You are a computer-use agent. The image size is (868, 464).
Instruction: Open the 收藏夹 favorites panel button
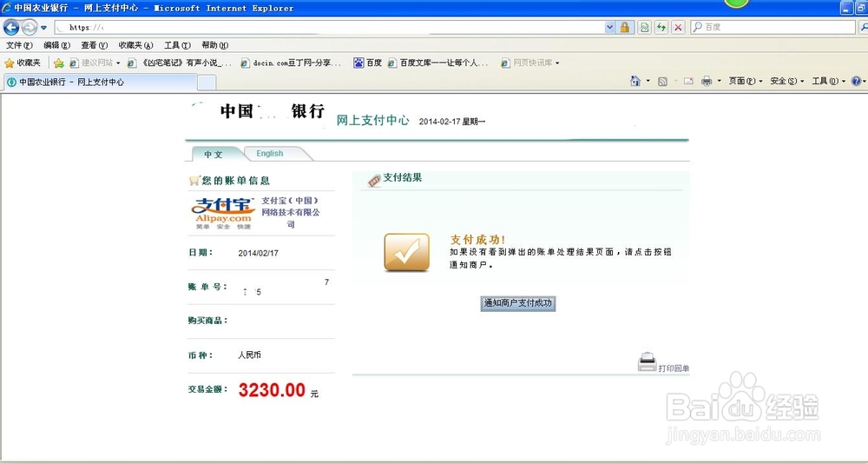(x=23, y=63)
